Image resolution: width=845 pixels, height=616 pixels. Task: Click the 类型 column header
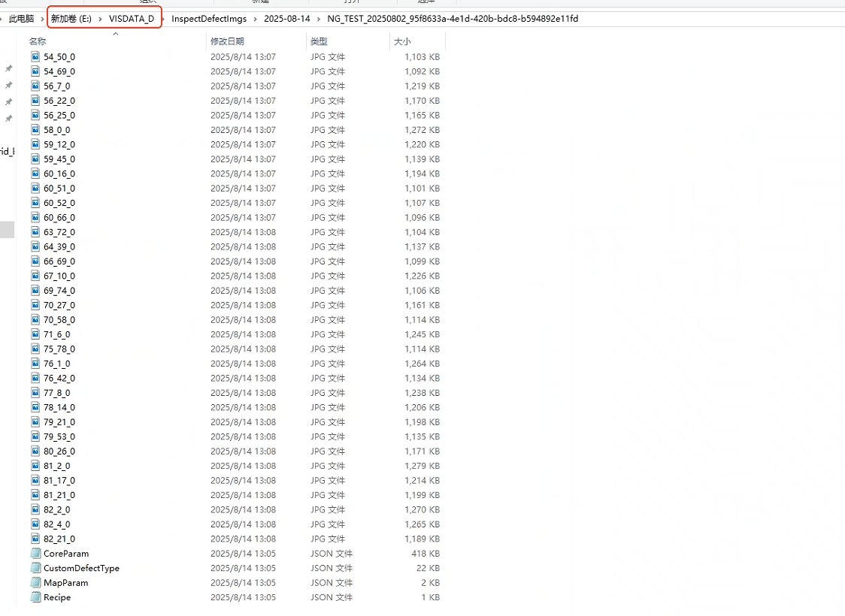[x=319, y=41]
